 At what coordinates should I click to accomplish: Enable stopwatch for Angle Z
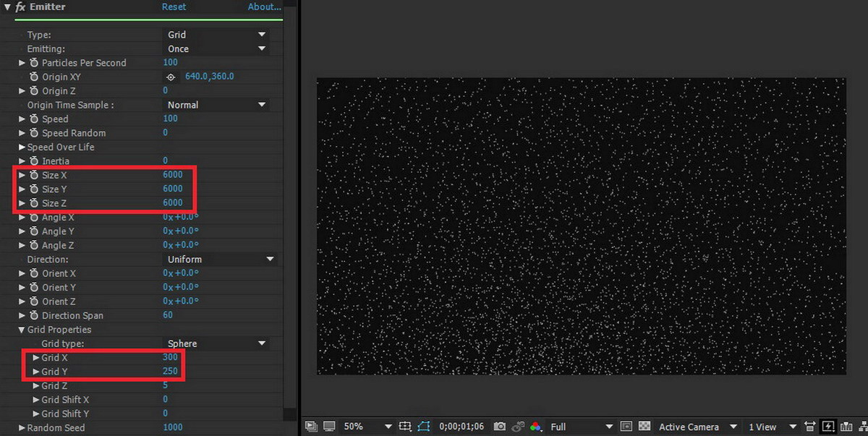coord(34,246)
